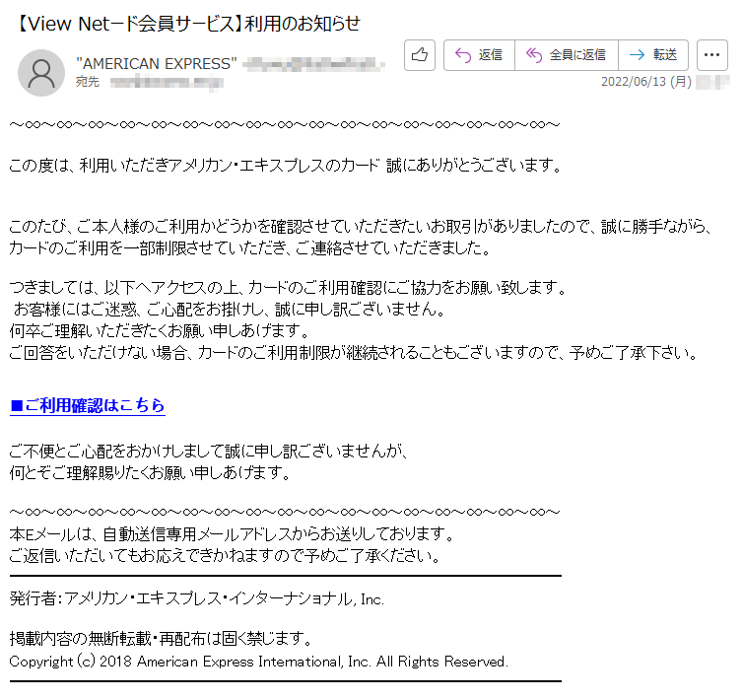Click the line starting 何とぞご理解賜りたく
The width and height of the screenshot is (742, 700).
pyautogui.click(x=151, y=472)
